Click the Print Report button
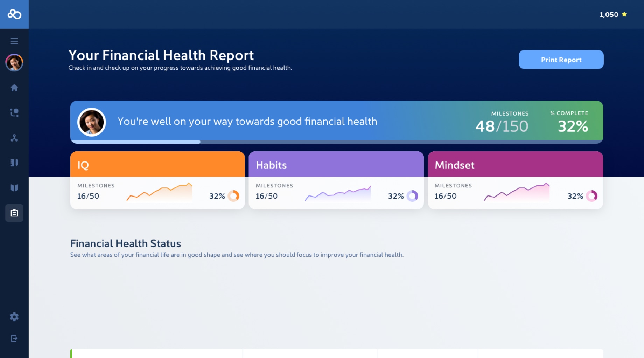This screenshot has height=358, width=644. [x=561, y=60]
